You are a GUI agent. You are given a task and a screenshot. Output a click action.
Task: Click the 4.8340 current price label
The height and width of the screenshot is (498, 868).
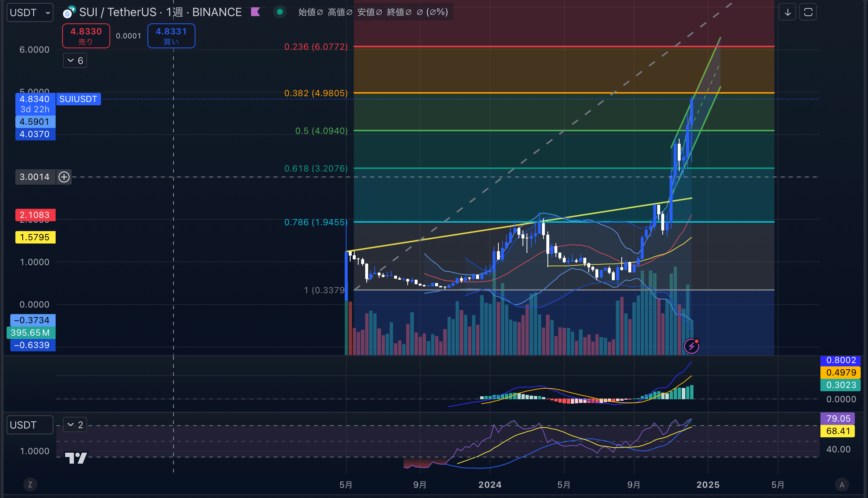[x=34, y=99]
